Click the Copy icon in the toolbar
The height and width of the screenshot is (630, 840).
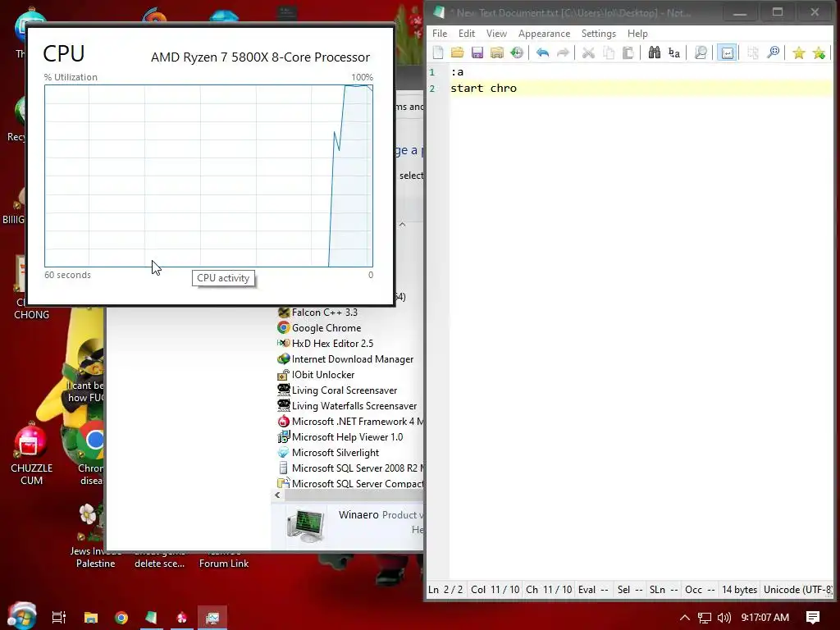pos(609,52)
